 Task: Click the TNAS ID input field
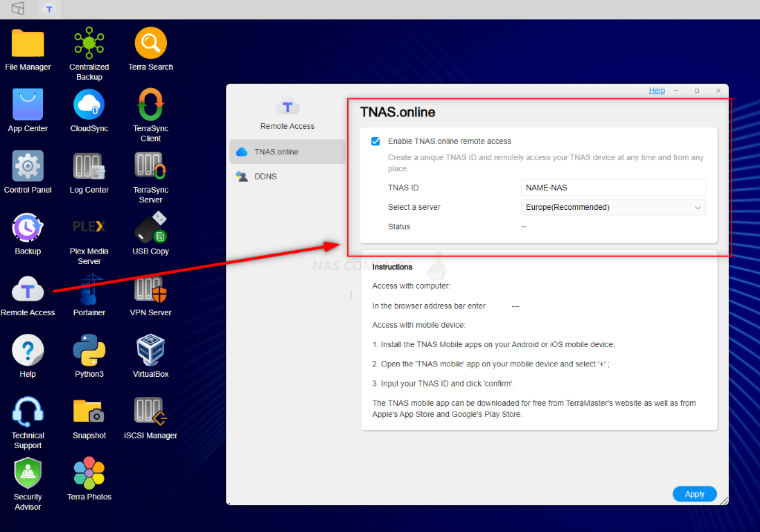point(613,188)
